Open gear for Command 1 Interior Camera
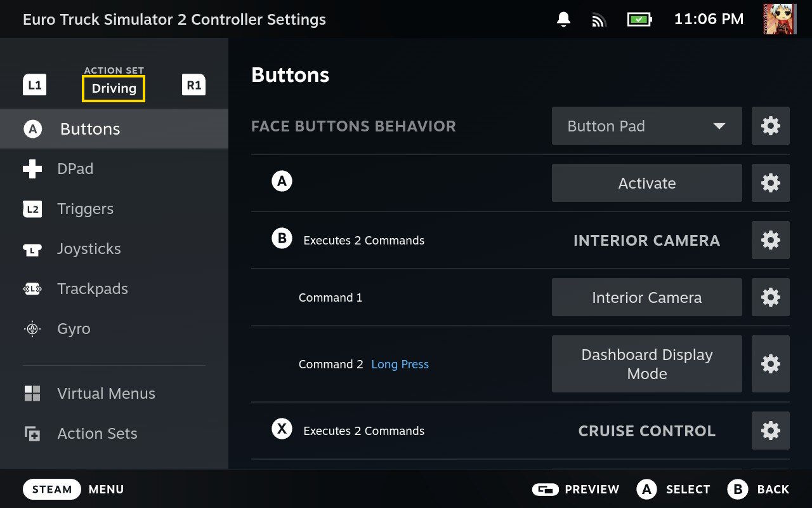The height and width of the screenshot is (508, 812). coord(771,297)
